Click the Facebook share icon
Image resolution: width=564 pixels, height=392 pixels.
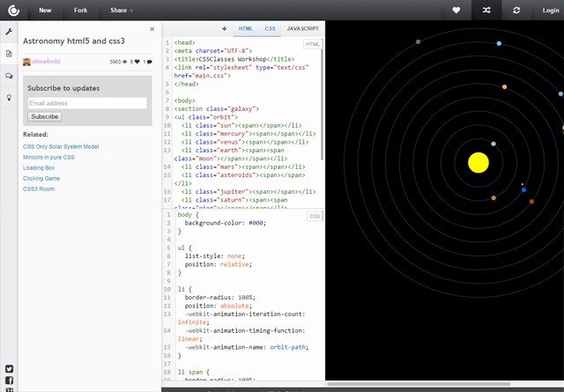pos(9,381)
